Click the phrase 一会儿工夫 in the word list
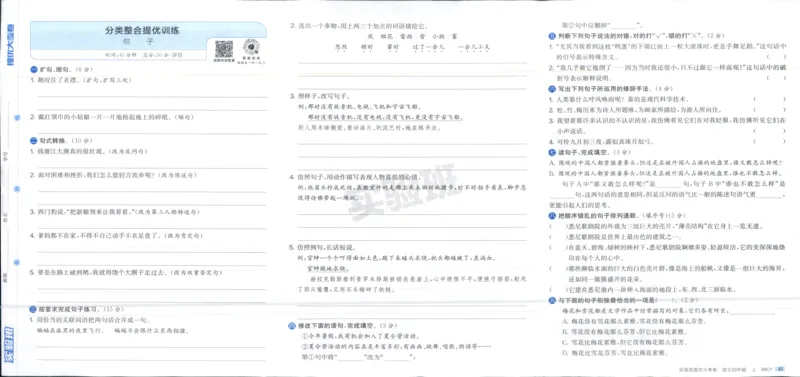 tap(474, 47)
